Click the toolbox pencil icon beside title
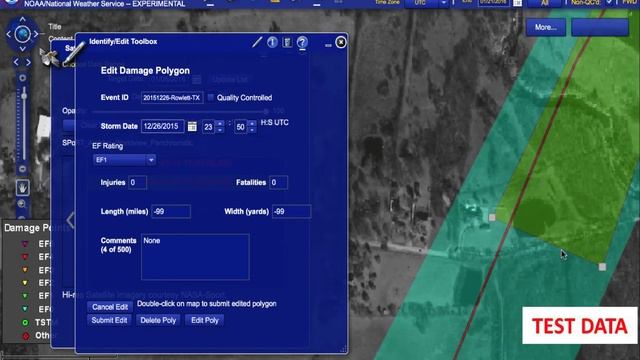The height and width of the screenshot is (360, 640). click(x=74, y=53)
